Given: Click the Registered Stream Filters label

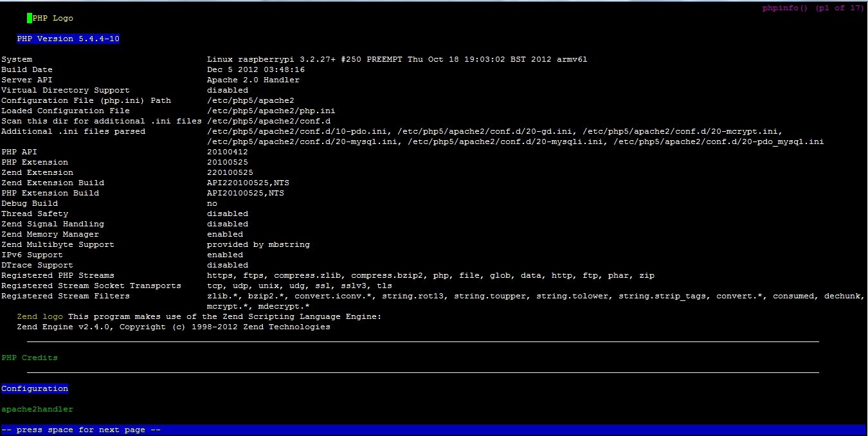Looking at the screenshot, I should 66,296.
